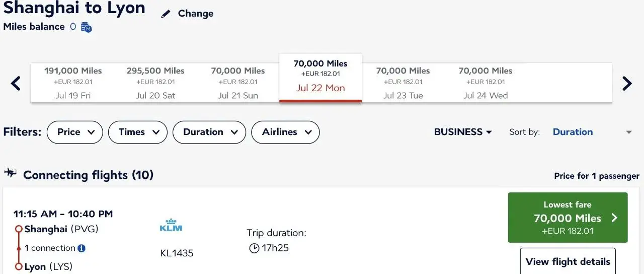Click the pencil edit icon beside Change

pos(166,14)
